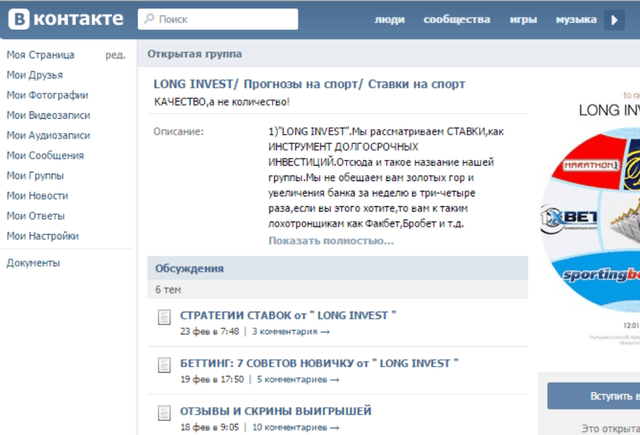This screenshot has width=640, height=435.
Task: Expand description with Показать полностью…
Action: [x=331, y=241]
